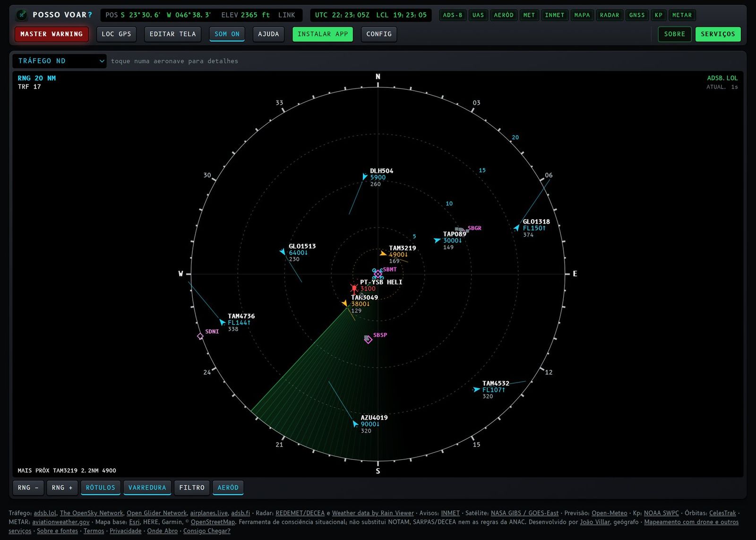The height and width of the screenshot is (540, 756).
Task: Toggle the SOM ON sound button
Action: pyautogui.click(x=227, y=34)
